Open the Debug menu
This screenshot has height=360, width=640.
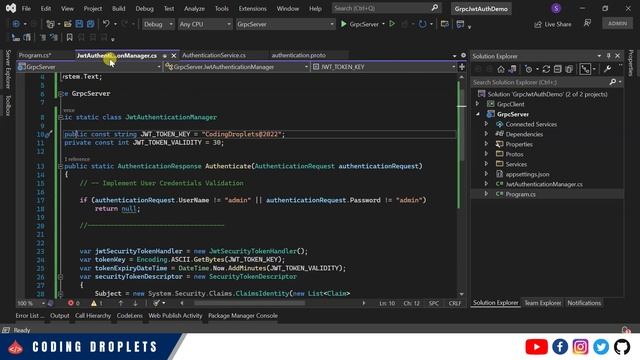[x=144, y=8]
